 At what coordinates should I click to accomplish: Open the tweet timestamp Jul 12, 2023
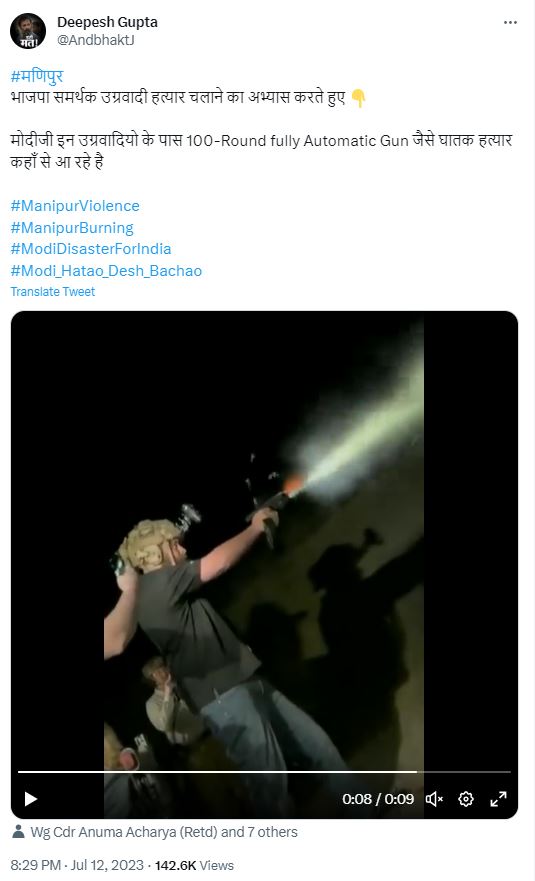(77, 865)
